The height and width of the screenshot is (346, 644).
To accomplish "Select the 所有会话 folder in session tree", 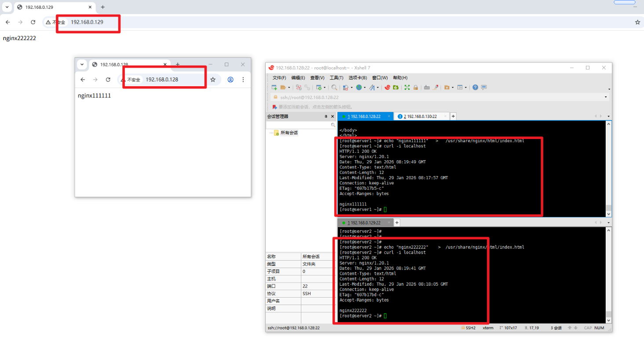I will pos(289,133).
